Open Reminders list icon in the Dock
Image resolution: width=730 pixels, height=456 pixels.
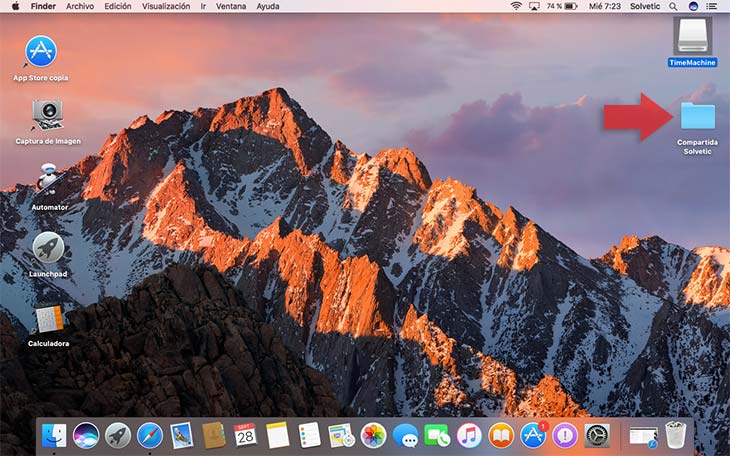(x=310, y=435)
